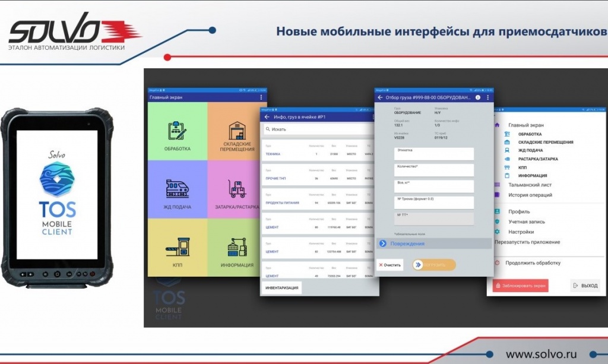Screen dimensions: 608x364
Task: Click the ОБОРУДОВАНИЕ cargo value
Action: pos(407,113)
